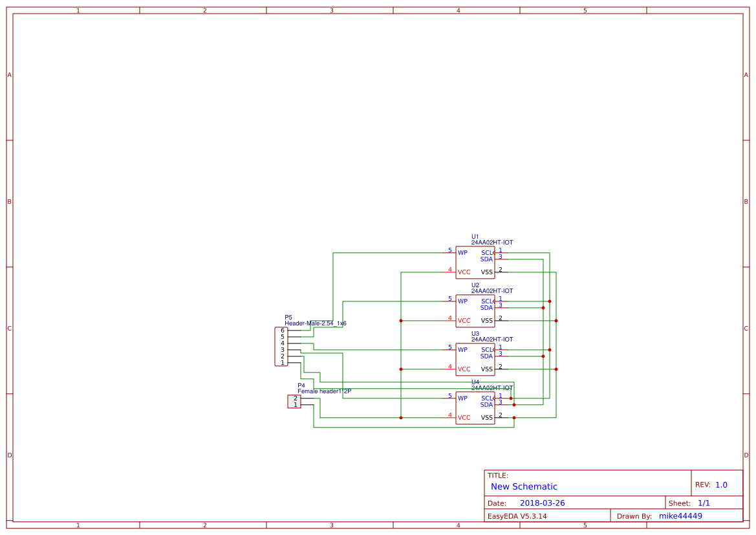Select the VSS pin label on U4
756x535 pixels.
tap(487, 418)
